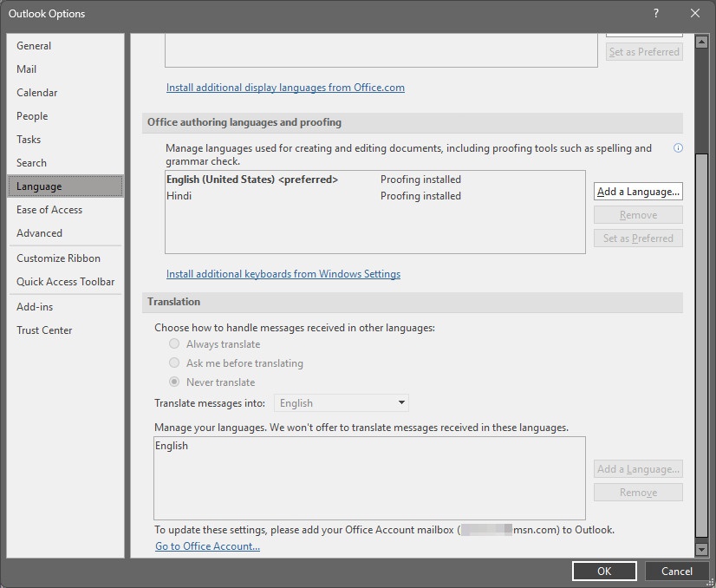Click Proofing installed status for Hindi

tap(420, 196)
